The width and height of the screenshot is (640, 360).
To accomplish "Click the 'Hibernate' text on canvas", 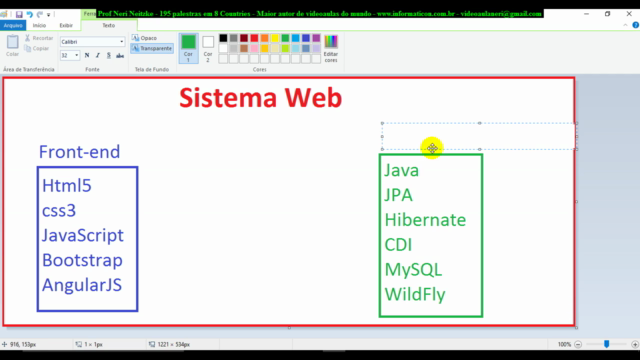I will coord(425,220).
